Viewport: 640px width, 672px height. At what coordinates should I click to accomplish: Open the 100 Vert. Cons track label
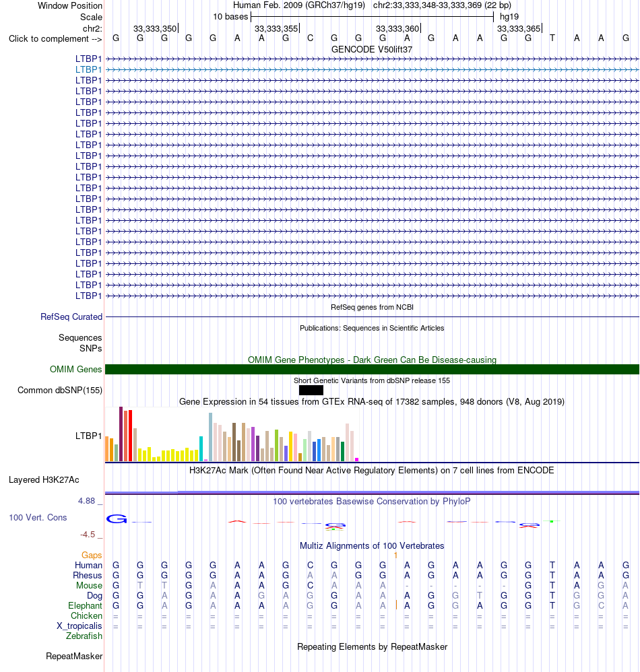pos(38,517)
